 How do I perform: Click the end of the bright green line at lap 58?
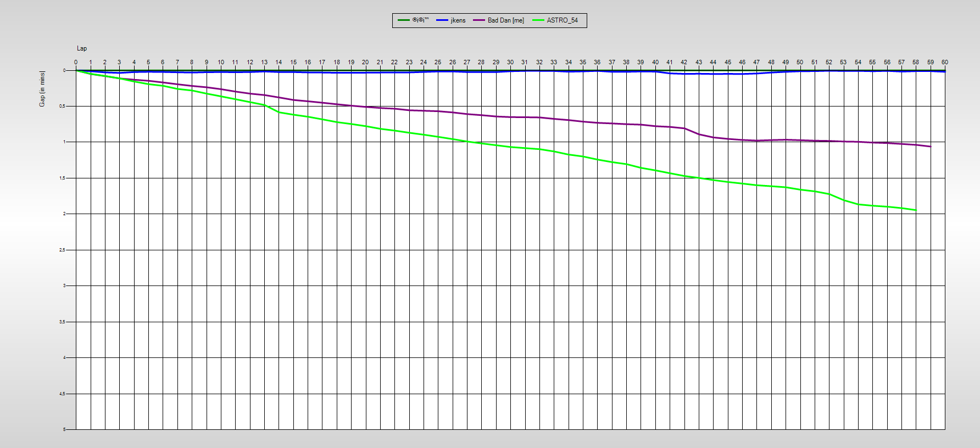916,210
